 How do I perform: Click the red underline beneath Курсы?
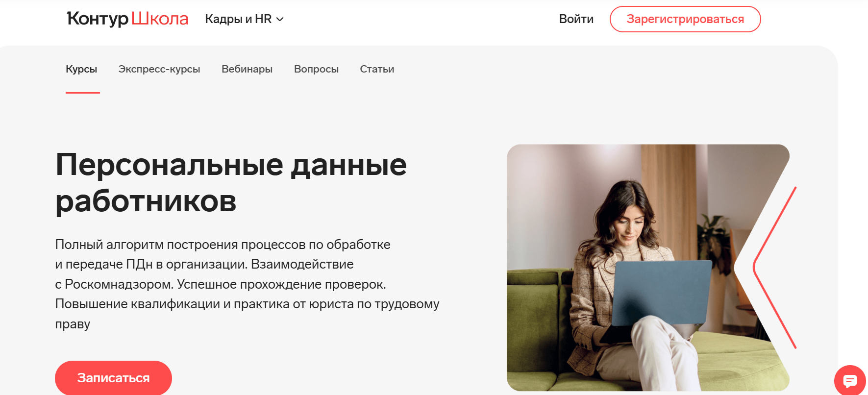[x=83, y=92]
